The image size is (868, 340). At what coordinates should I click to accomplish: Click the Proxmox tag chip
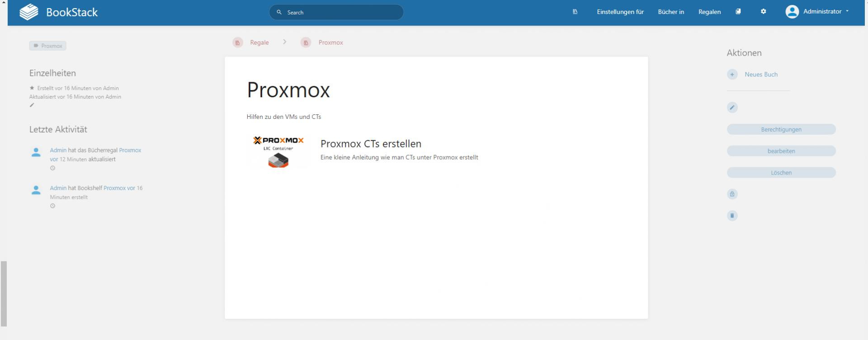[x=48, y=46]
